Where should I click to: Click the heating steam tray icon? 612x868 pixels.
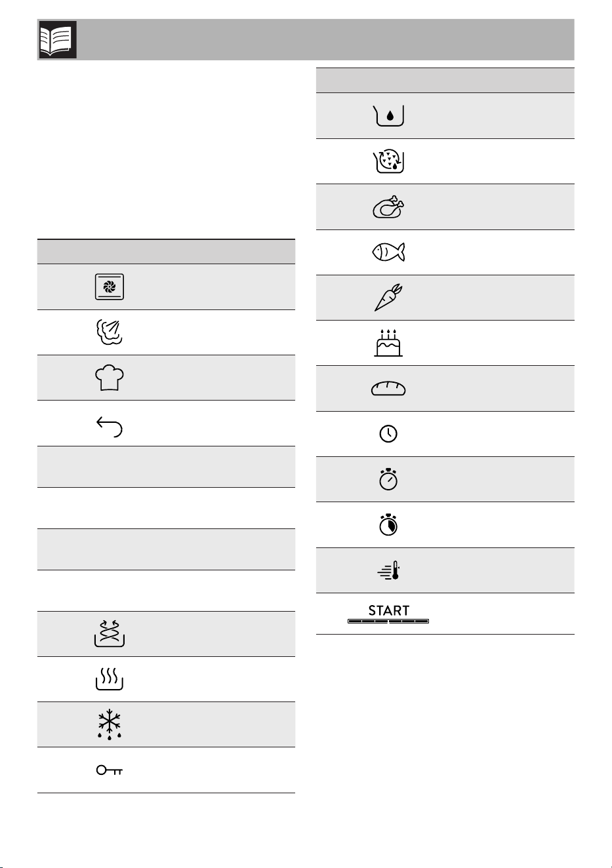click(x=110, y=680)
